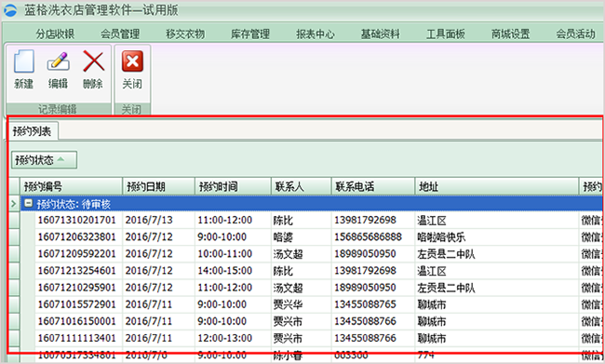Sort by 地址 column header
This screenshot has width=605, height=364.
coord(497,187)
